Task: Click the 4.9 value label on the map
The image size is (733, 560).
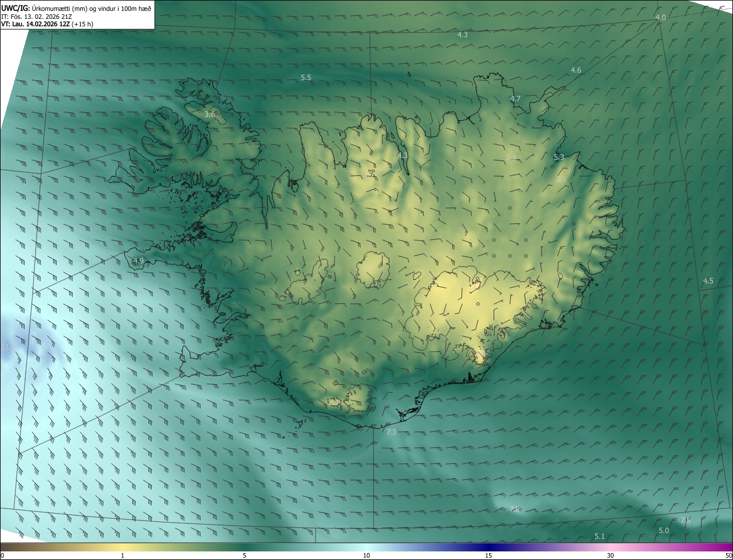Action: point(138,261)
